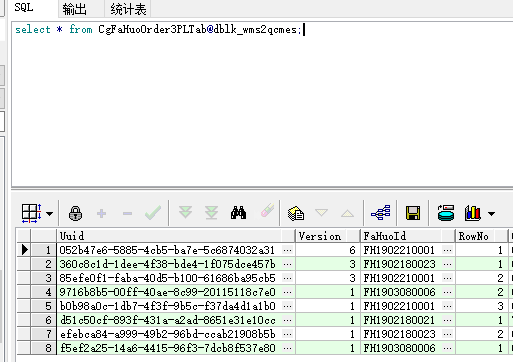Select Version cell with value 6
Image resolution: width=513 pixels, height=362 pixels.
[x=328, y=250]
